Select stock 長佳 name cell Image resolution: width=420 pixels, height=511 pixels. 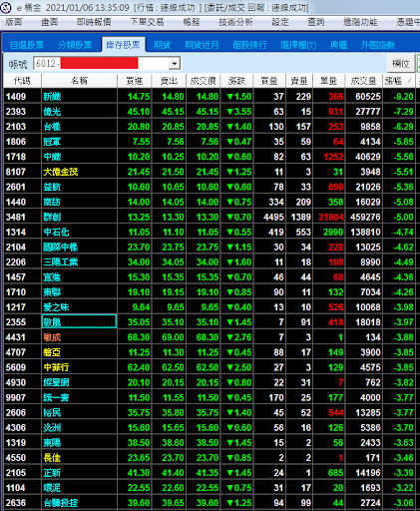79,458
